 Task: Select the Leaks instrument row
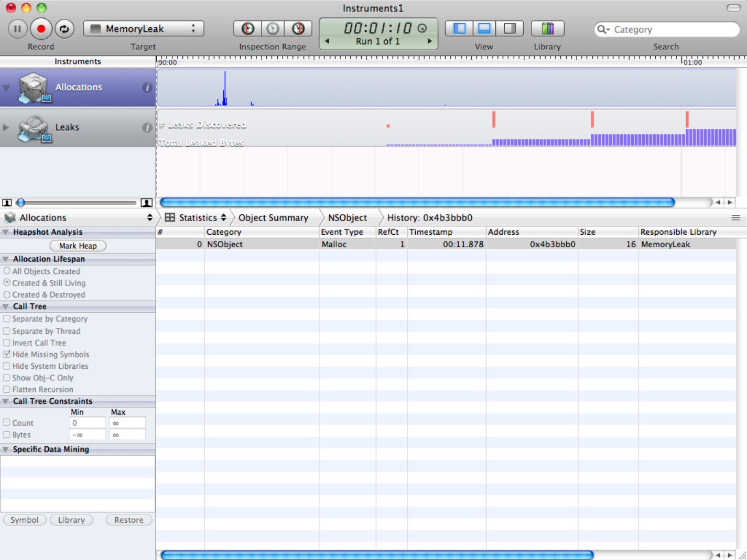click(x=78, y=127)
